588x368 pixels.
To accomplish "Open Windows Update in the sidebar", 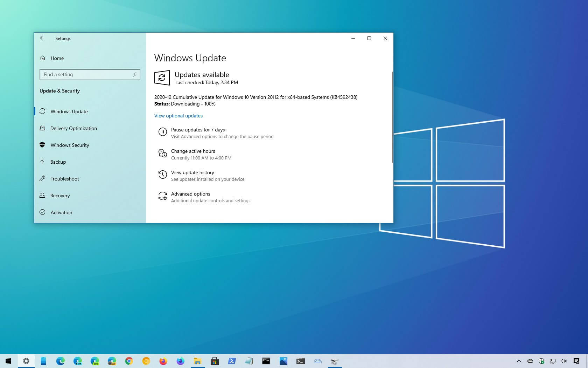I will point(69,111).
